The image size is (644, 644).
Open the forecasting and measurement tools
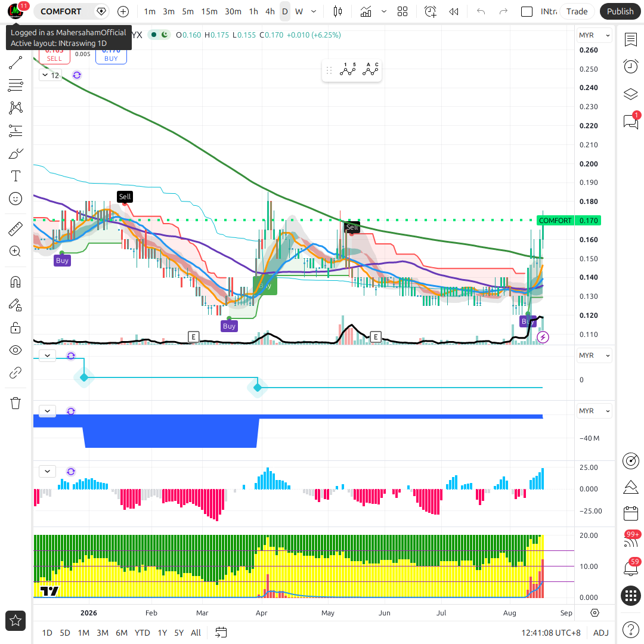tap(16, 131)
